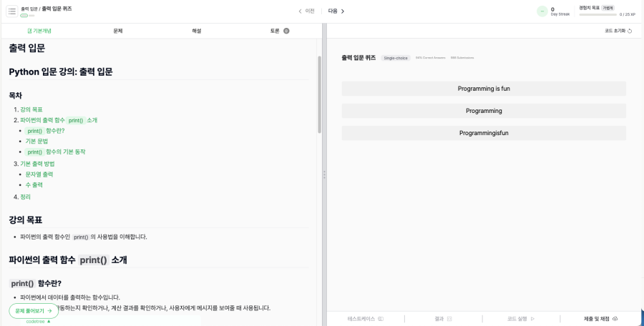Click the left panel vertical scrollbar
Screen dimensions: 644x326
(320, 94)
